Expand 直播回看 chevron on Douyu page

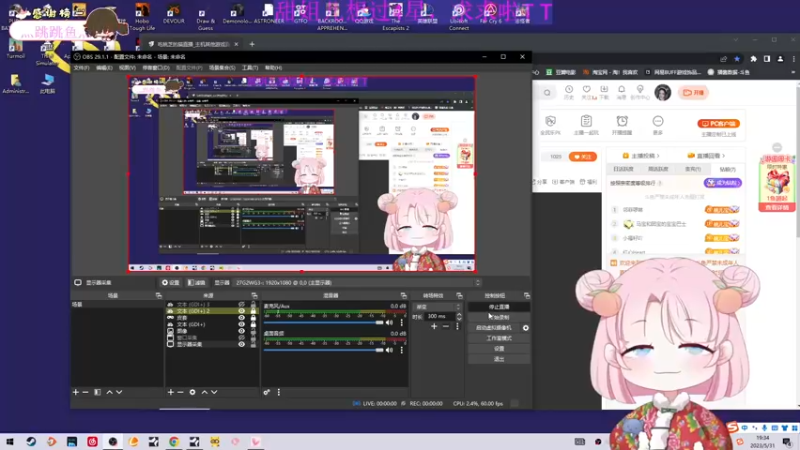click(x=723, y=156)
